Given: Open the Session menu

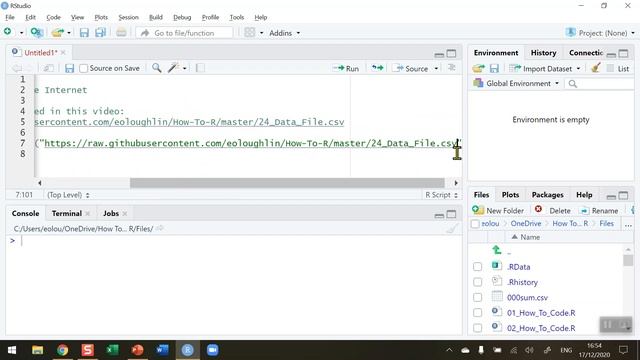Looking at the screenshot, I should pyautogui.click(x=128, y=17).
